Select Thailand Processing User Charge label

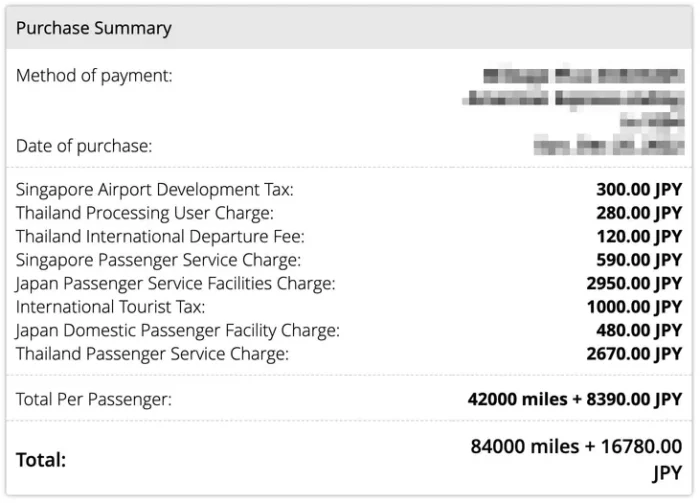pos(145,213)
